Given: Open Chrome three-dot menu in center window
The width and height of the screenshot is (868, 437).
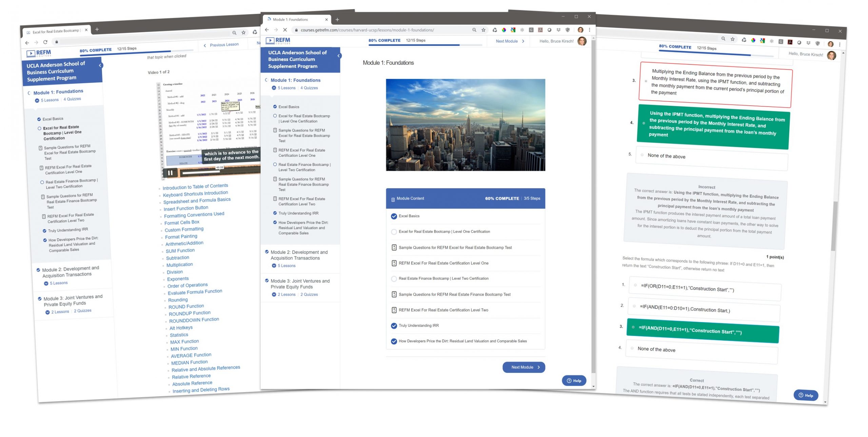Looking at the screenshot, I should (x=589, y=30).
